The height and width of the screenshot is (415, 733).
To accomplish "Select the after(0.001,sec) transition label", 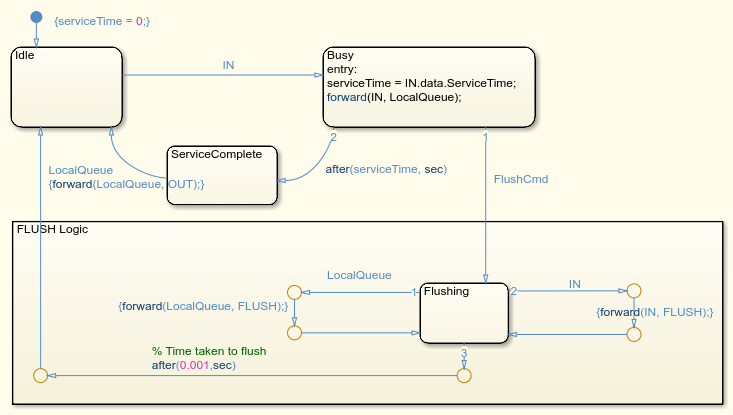I will click(x=194, y=365).
